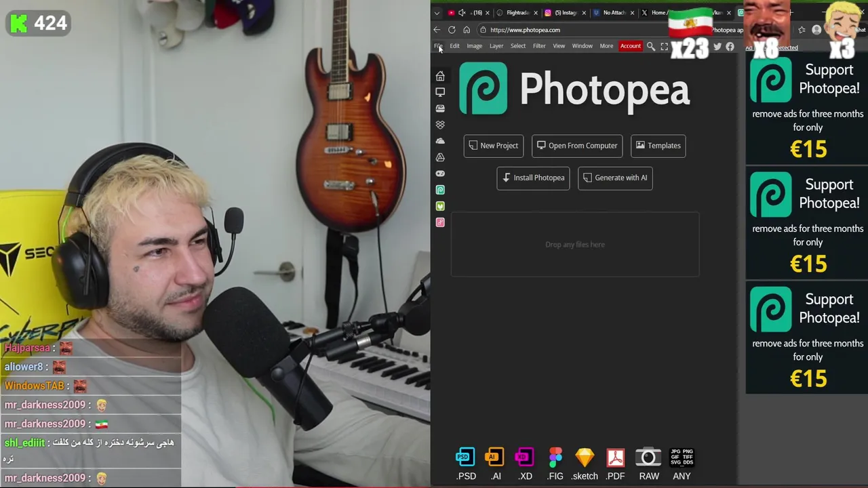Click the search magnifier icon in menu bar

tap(651, 46)
